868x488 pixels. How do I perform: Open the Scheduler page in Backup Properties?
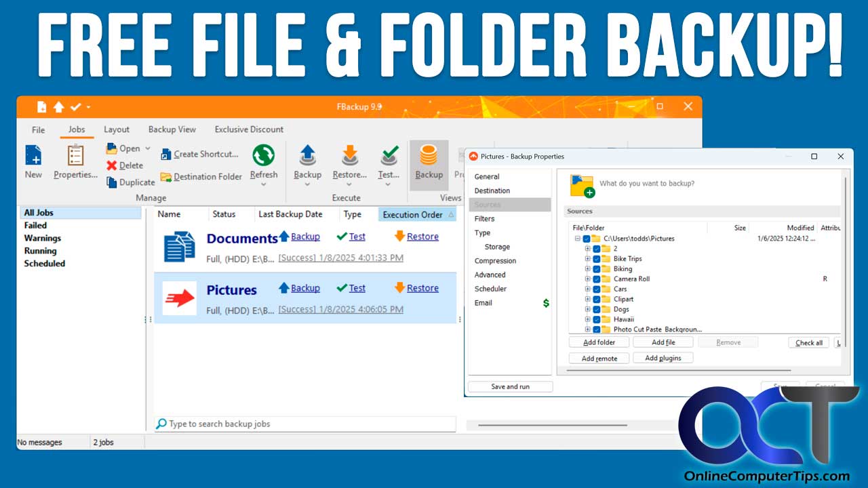[x=490, y=289]
